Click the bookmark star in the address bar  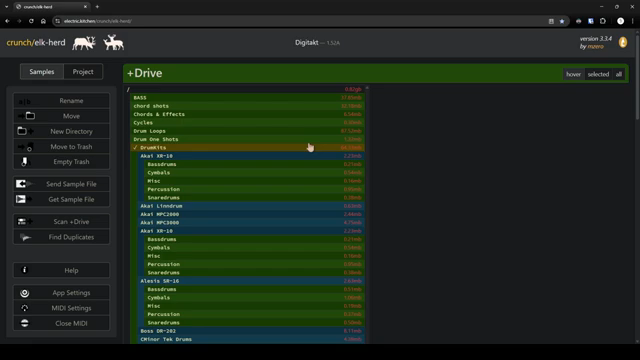click(x=562, y=21)
